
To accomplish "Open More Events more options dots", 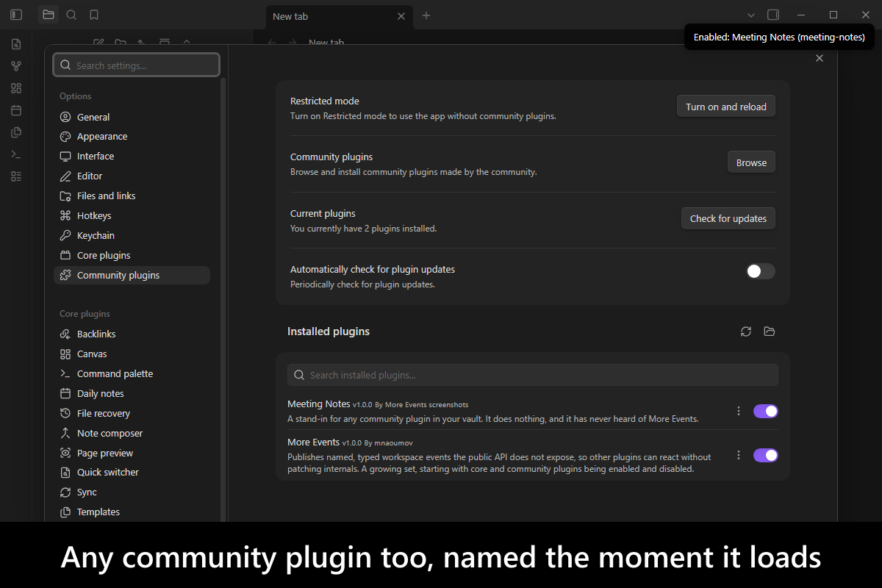I will coord(739,456).
